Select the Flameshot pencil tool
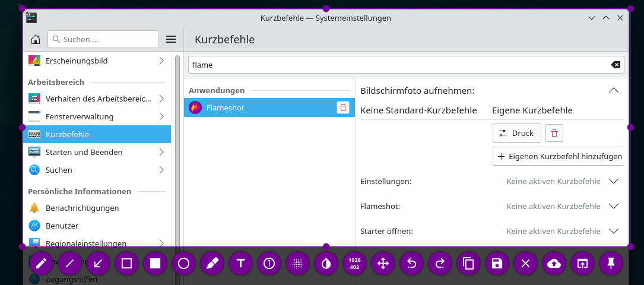This screenshot has height=285, width=644. click(x=41, y=263)
